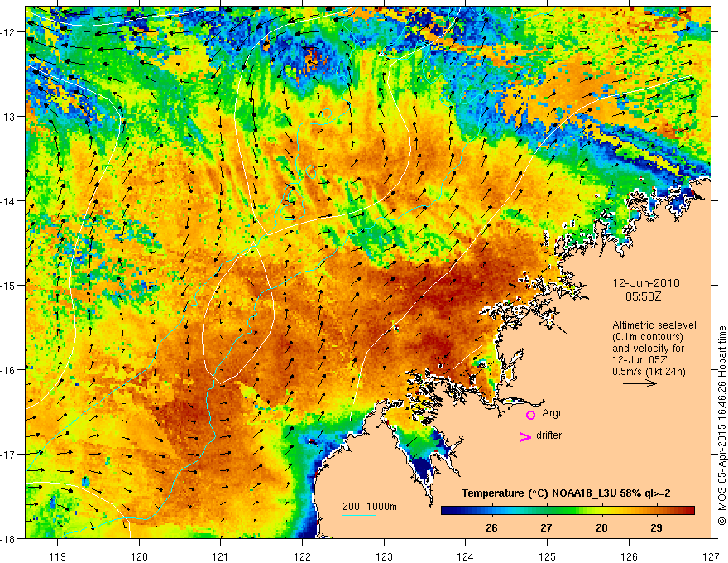Click the colorbar tick label 27

[546, 527]
